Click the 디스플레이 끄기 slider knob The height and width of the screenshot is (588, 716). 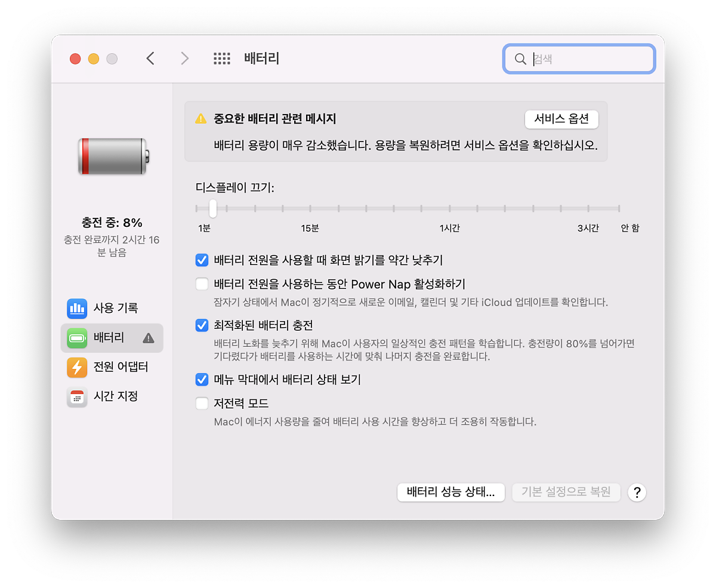[x=213, y=208]
